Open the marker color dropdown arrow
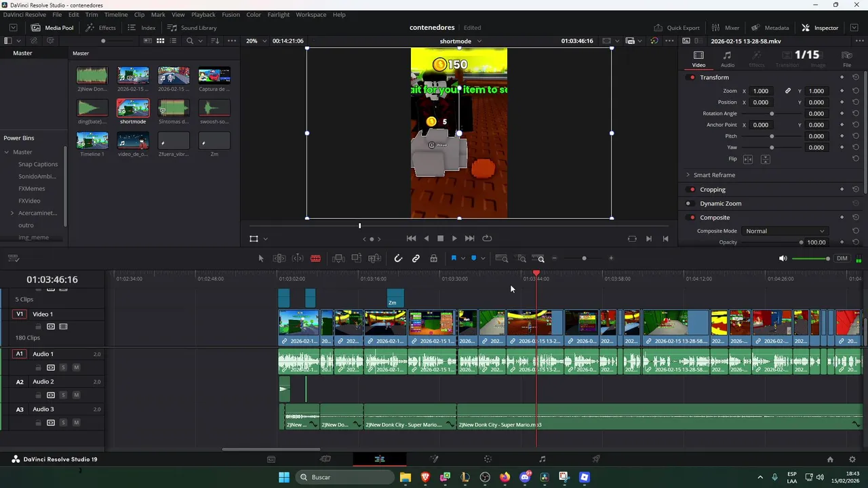Screen dimensions: 868x488 point(483,258)
